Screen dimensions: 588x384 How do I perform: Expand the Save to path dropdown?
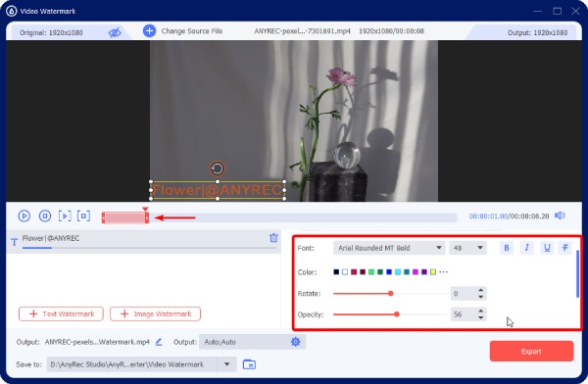point(226,364)
